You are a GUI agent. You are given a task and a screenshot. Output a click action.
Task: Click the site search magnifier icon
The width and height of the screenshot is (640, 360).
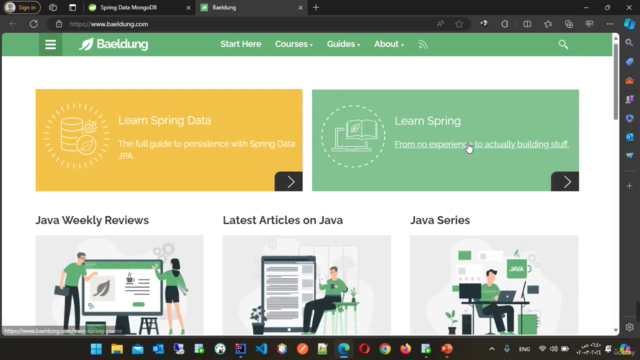[x=563, y=44]
